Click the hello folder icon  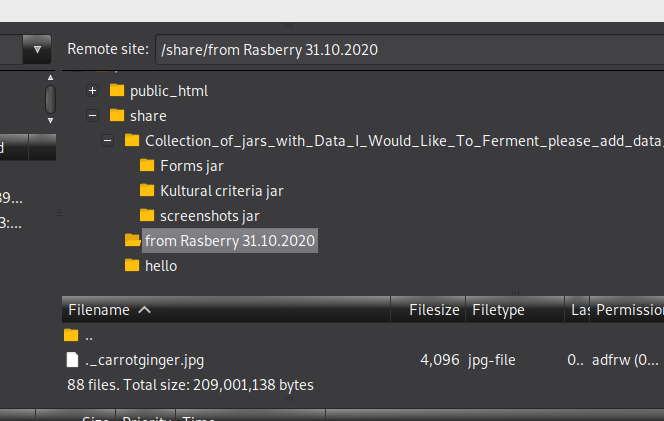tap(132, 266)
